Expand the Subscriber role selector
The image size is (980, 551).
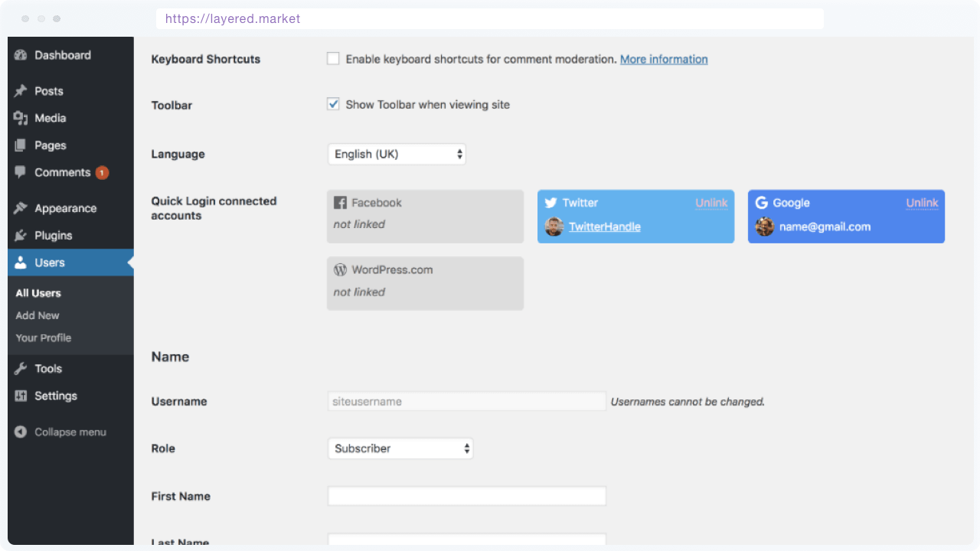pos(400,448)
